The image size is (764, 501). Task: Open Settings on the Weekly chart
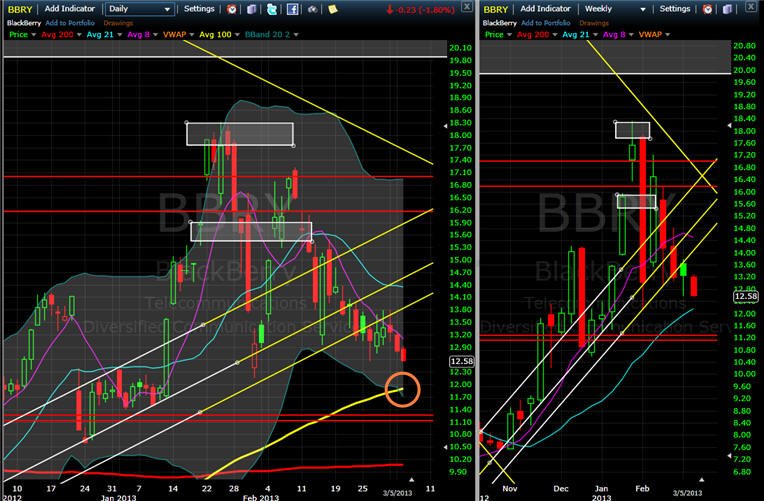(x=674, y=9)
